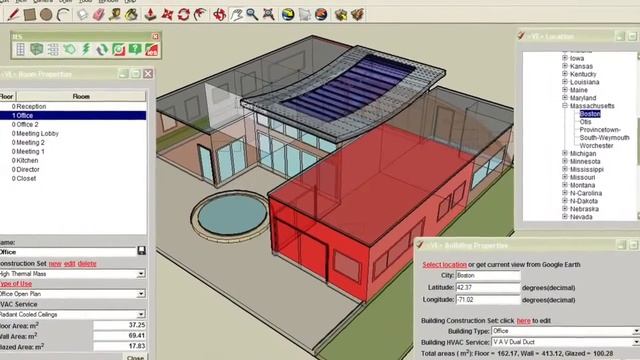
Task: Expand the Nevada tree node
Action: [565, 216]
